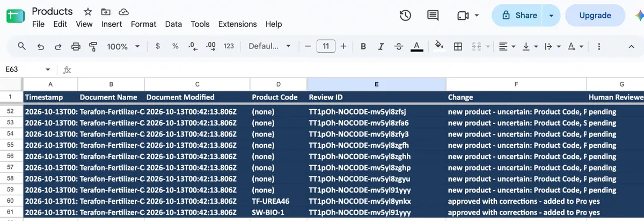The height and width of the screenshot is (221, 644).
Task: Activate the paint format tool
Action: 93,46
